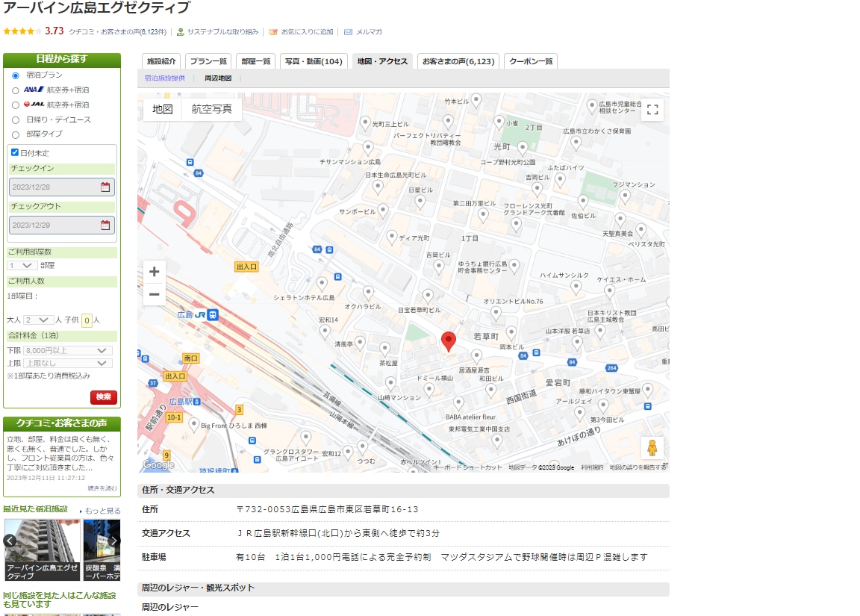Click the サンボービル map marker
The width and height of the screenshot is (860, 616).
click(x=383, y=211)
